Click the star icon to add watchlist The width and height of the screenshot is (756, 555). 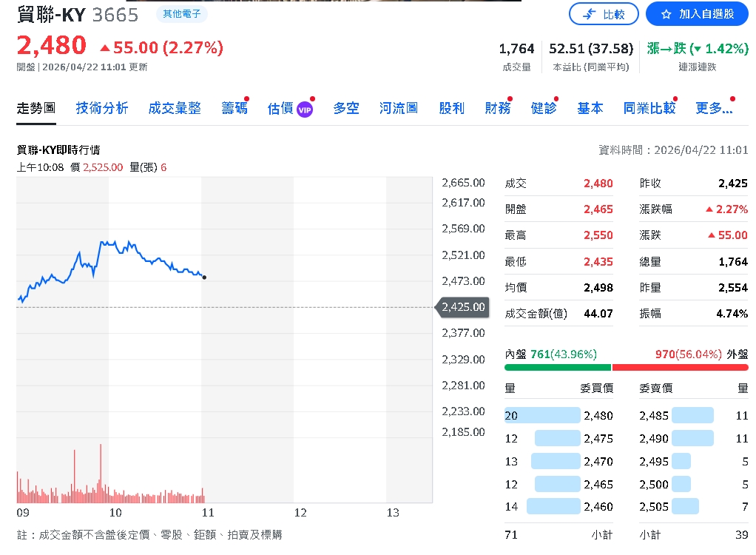click(x=666, y=14)
